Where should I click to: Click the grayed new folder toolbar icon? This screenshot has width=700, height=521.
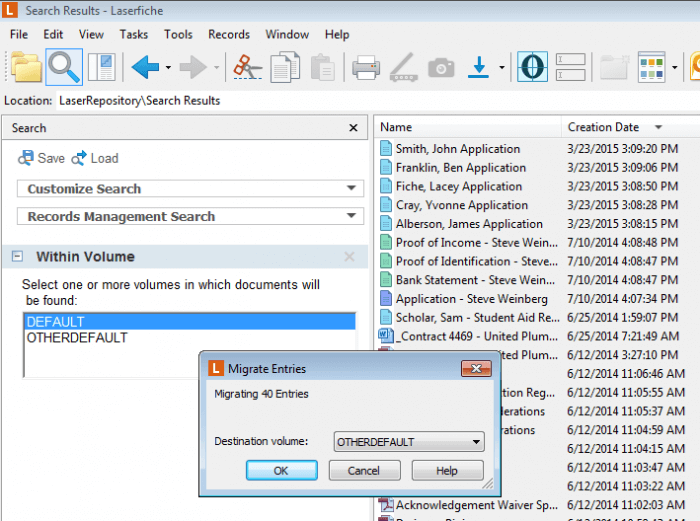click(x=614, y=67)
